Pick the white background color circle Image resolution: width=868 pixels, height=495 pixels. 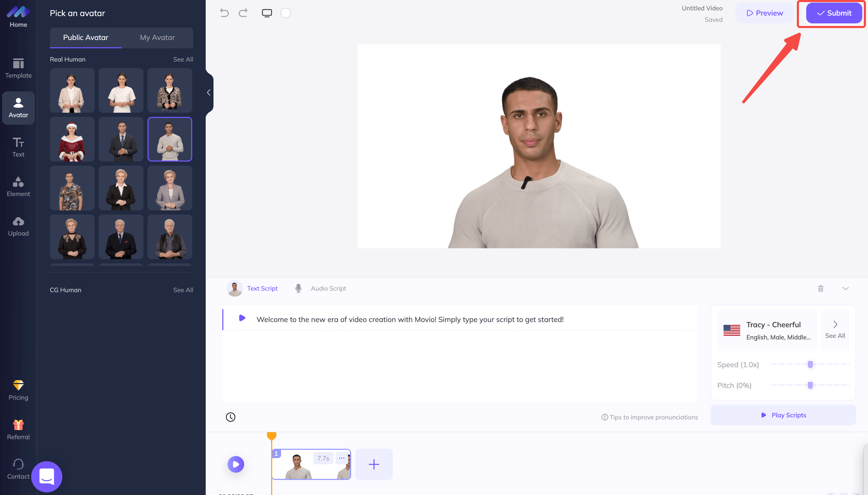pyautogui.click(x=286, y=13)
